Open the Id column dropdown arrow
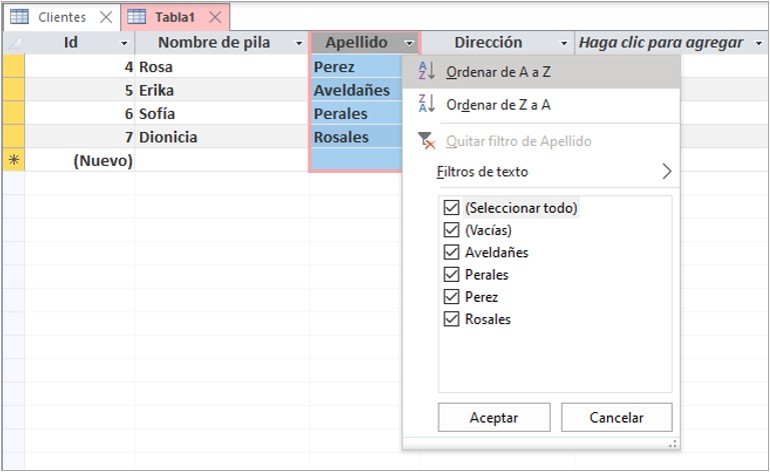Image resolution: width=770 pixels, height=472 pixels. click(x=124, y=43)
